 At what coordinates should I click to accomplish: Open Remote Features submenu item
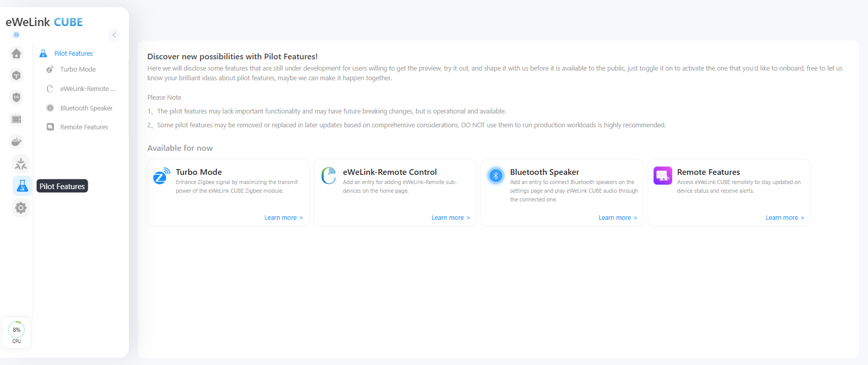[84, 127]
